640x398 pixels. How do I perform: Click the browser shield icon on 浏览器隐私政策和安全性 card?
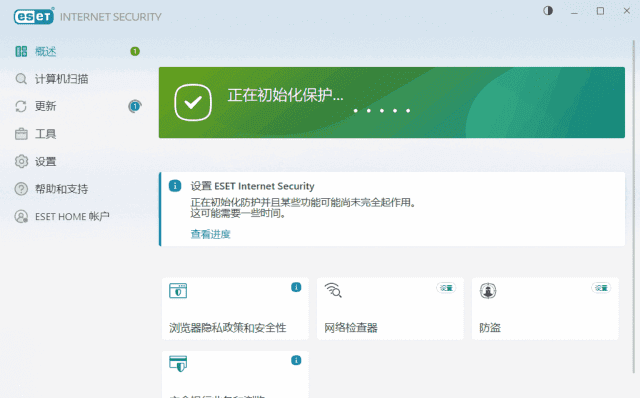178,291
